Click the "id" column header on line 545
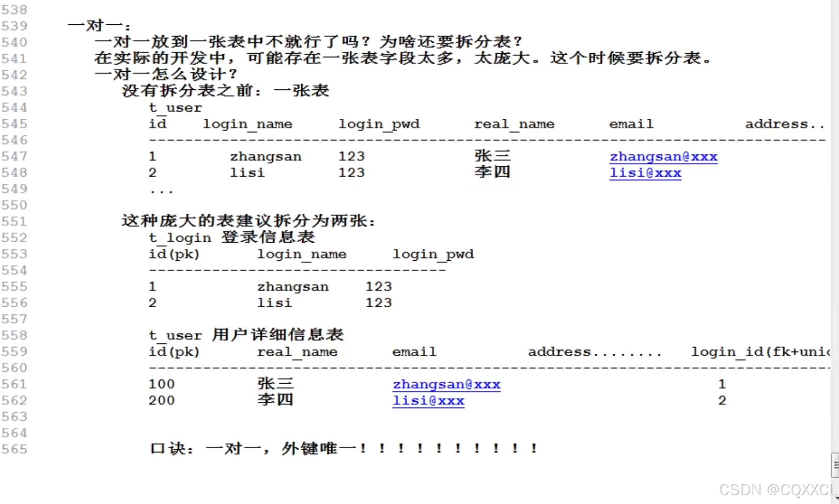The height and width of the screenshot is (504, 839). (158, 124)
